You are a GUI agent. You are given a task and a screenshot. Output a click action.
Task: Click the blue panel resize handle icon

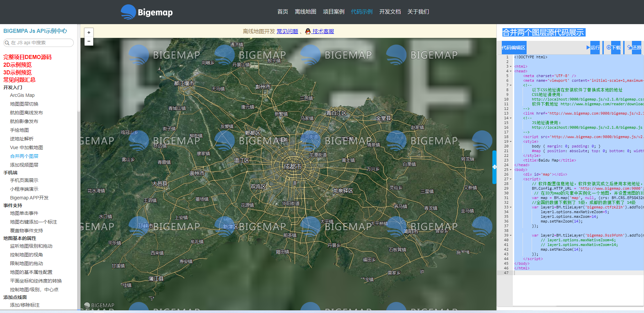494,167
